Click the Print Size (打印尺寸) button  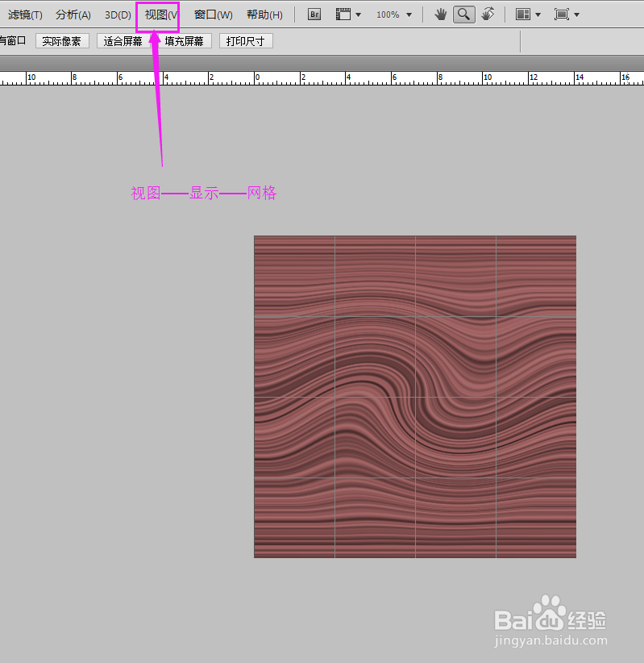click(x=246, y=41)
